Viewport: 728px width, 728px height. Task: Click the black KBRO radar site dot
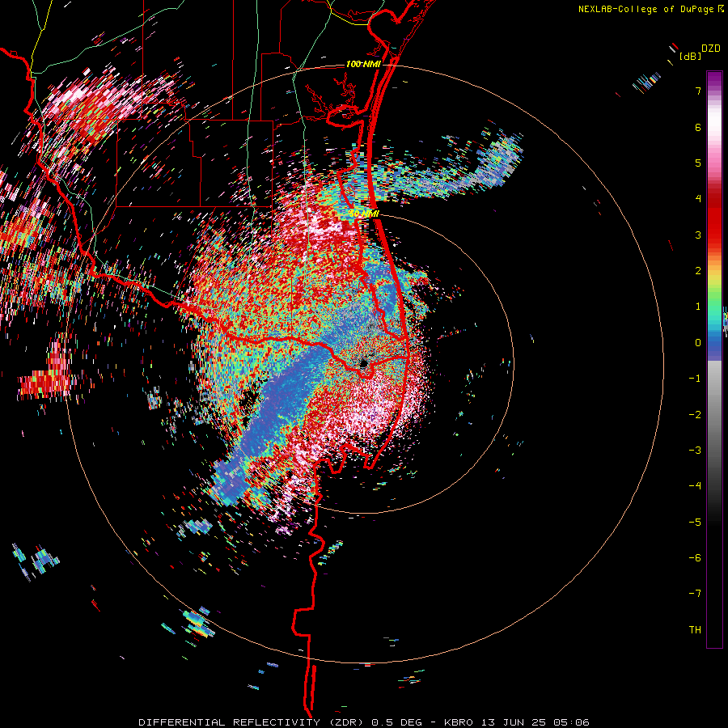coord(364,363)
